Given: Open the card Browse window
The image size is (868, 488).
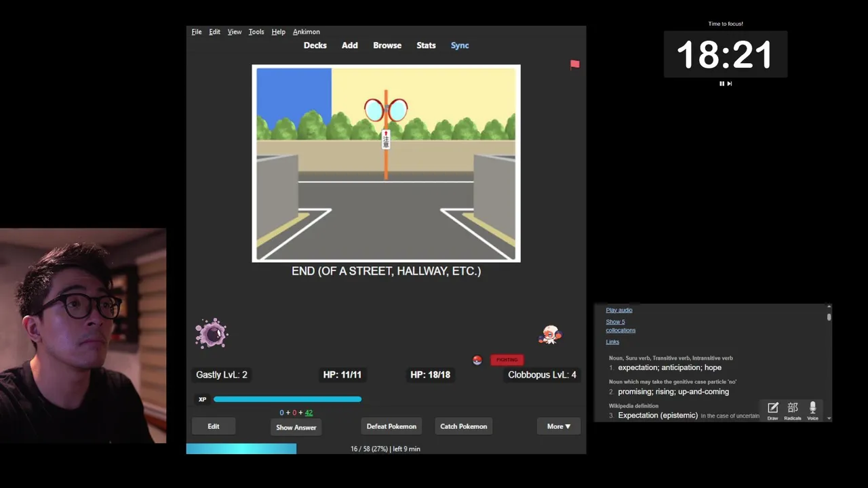Looking at the screenshot, I should pos(387,45).
